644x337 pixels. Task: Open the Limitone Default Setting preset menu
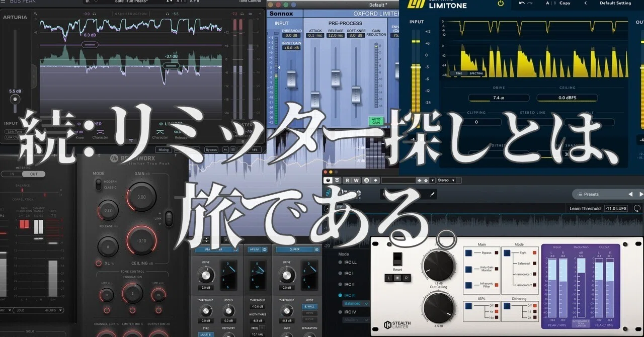(x=615, y=3)
